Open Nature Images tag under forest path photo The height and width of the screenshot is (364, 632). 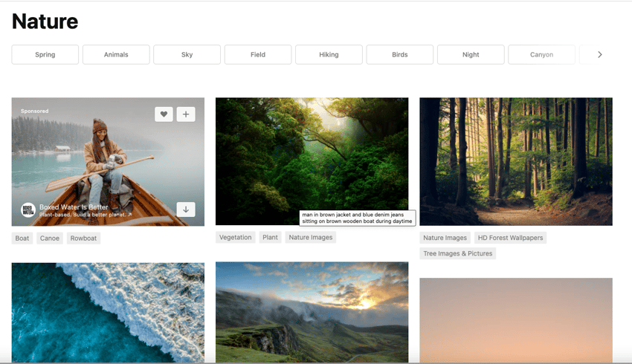tap(445, 238)
